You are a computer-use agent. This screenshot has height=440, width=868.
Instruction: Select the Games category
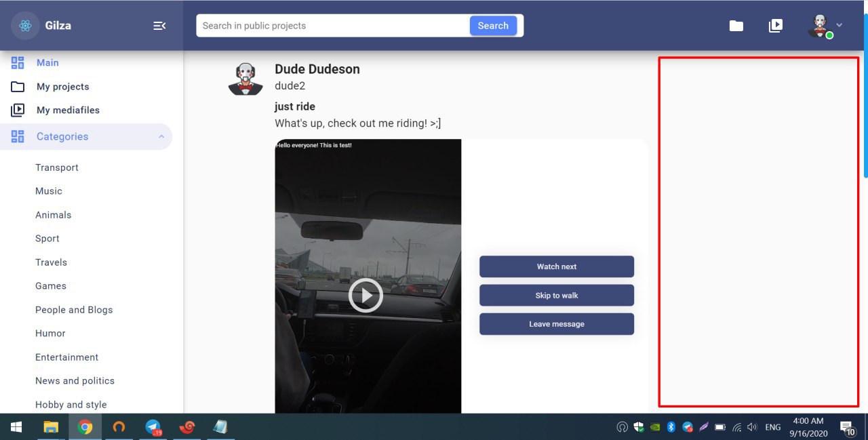pos(51,286)
